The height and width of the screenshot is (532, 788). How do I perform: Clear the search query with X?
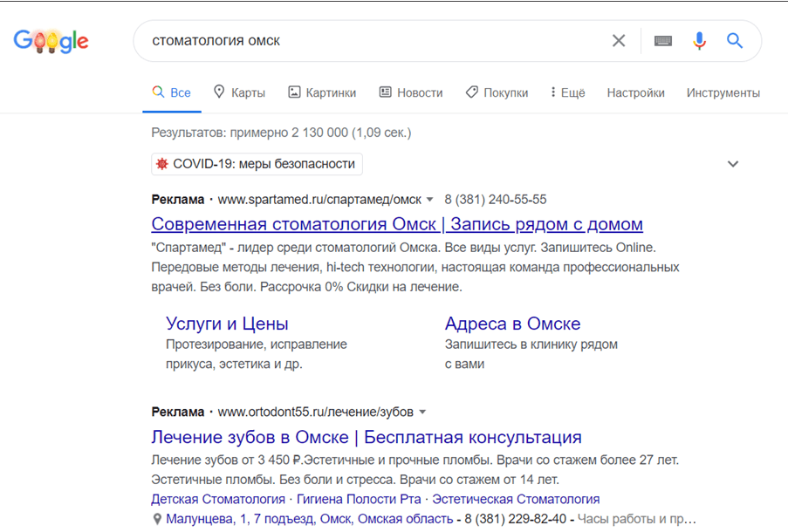pos(619,41)
